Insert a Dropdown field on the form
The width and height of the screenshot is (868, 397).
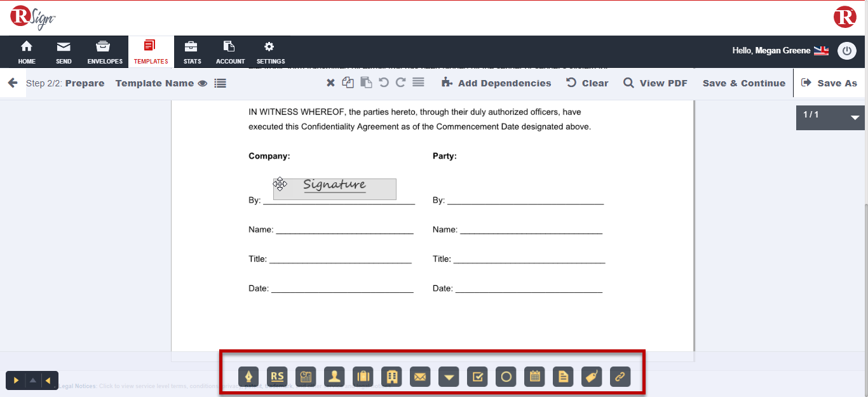(x=449, y=376)
